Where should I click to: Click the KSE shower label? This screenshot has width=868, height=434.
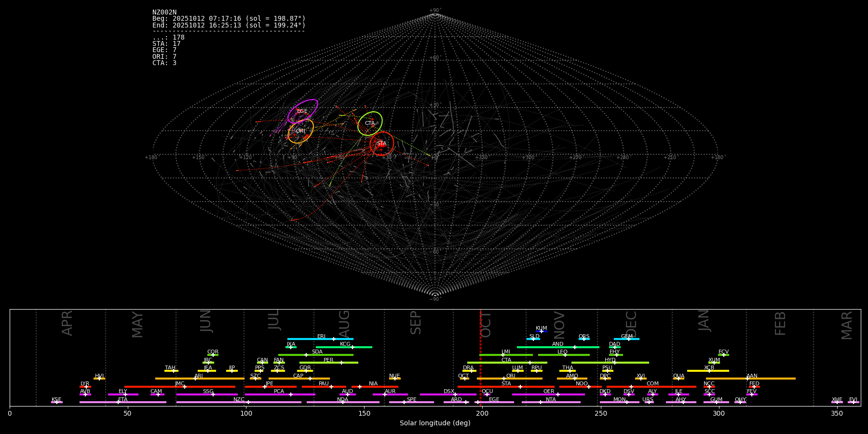(x=56, y=400)
